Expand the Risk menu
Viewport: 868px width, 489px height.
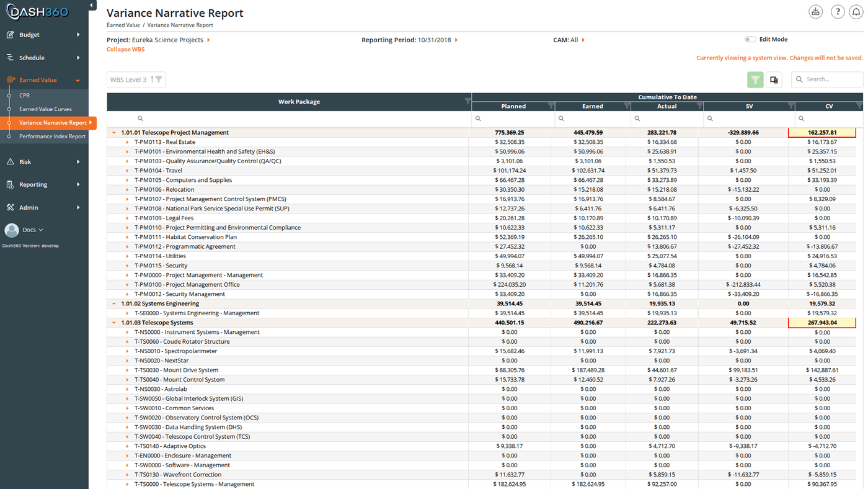coord(78,162)
